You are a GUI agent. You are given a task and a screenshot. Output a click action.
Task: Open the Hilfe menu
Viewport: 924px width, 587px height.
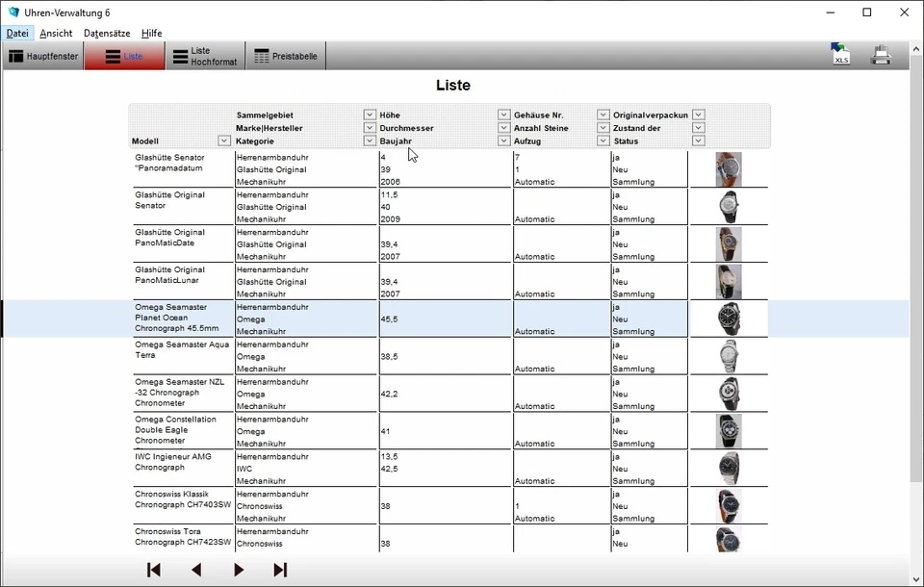click(151, 32)
